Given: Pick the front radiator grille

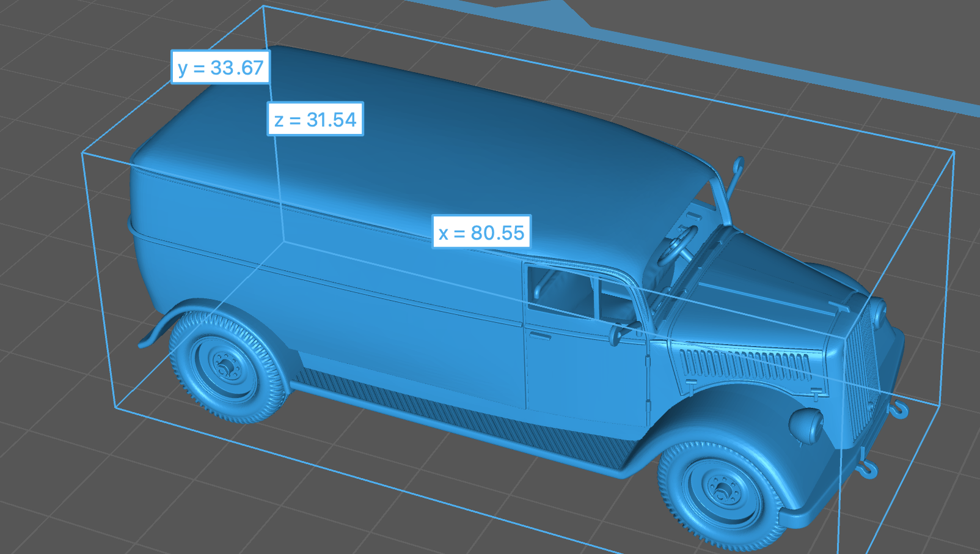Looking at the screenshot, I should click(x=861, y=373).
